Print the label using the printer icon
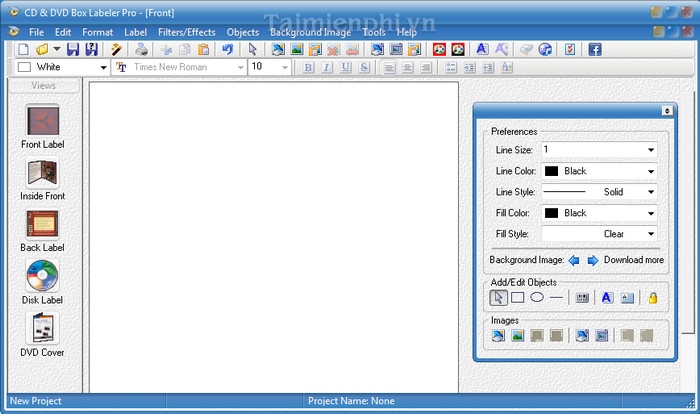The width and height of the screenshot is (700, 414). coord(142,49)
